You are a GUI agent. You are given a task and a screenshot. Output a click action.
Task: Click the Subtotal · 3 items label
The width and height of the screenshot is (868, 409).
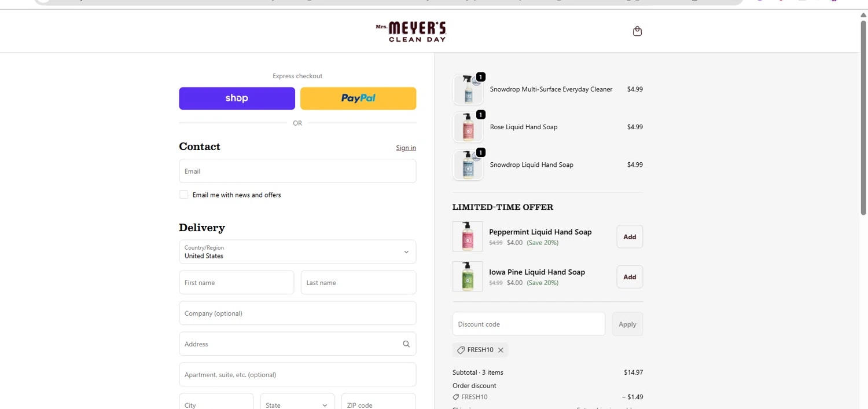[x=478, y=373]
